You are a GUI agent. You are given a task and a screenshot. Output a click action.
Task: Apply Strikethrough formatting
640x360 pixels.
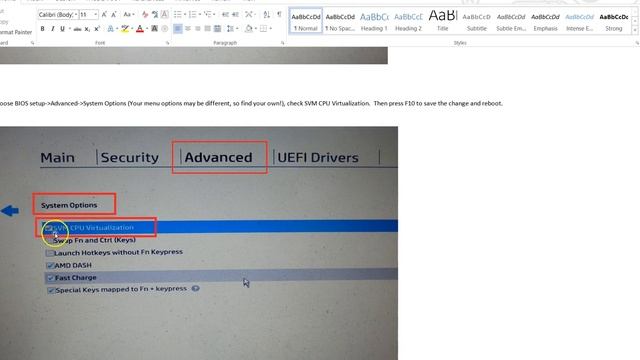77,29
